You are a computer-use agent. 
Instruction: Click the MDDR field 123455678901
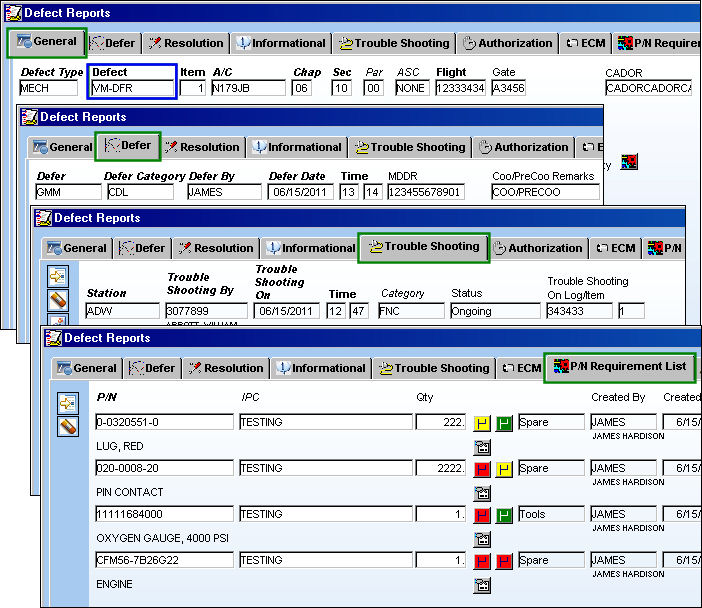(x=426, y=192)
